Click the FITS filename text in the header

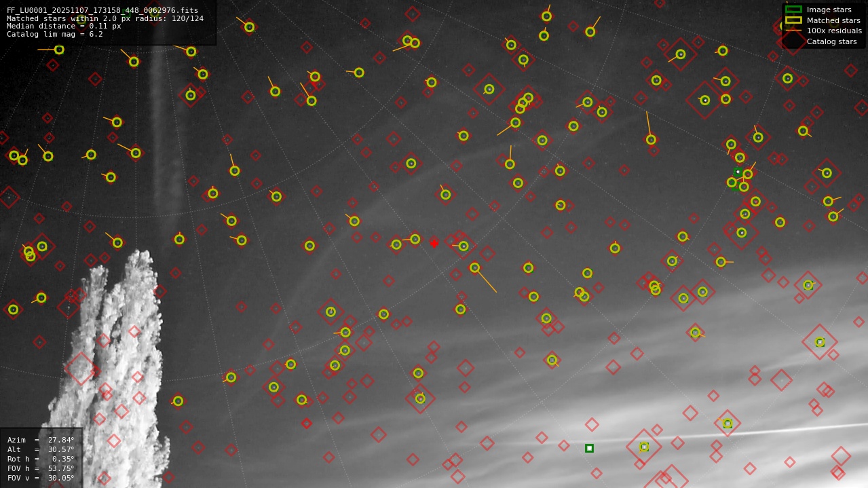tap(102, 10)
